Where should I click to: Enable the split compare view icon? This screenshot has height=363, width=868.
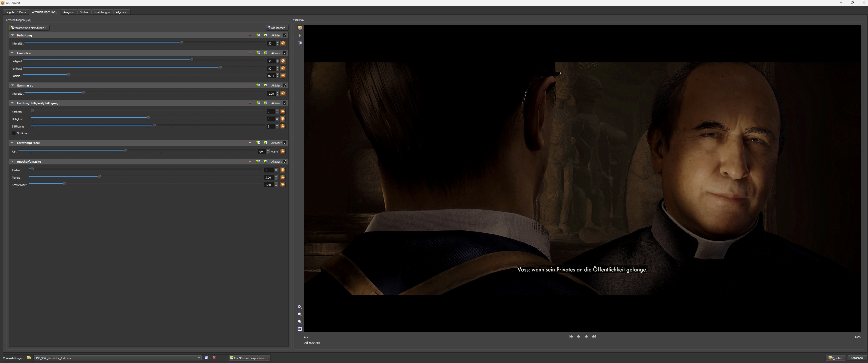(300, 43)
